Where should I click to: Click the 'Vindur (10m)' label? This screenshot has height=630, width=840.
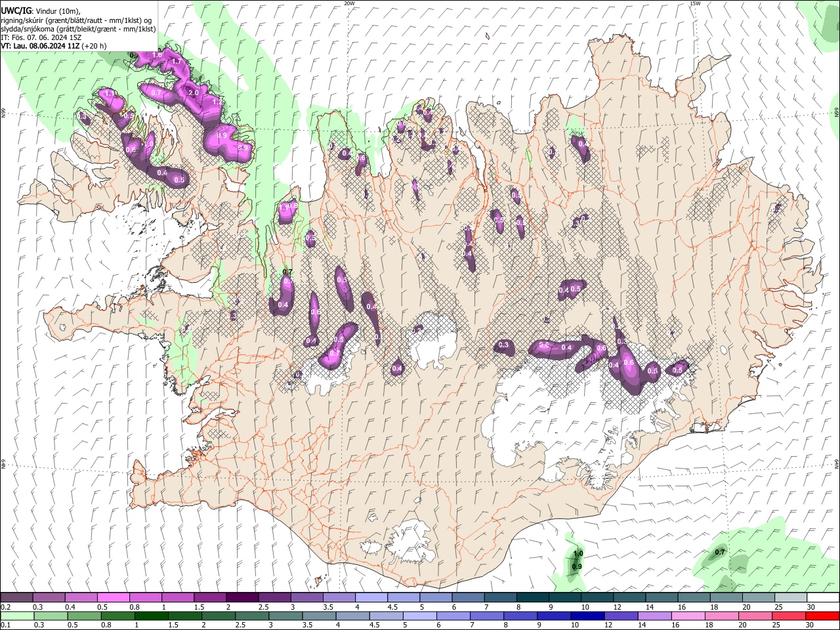pyautogui.click(x=58, y=11)
